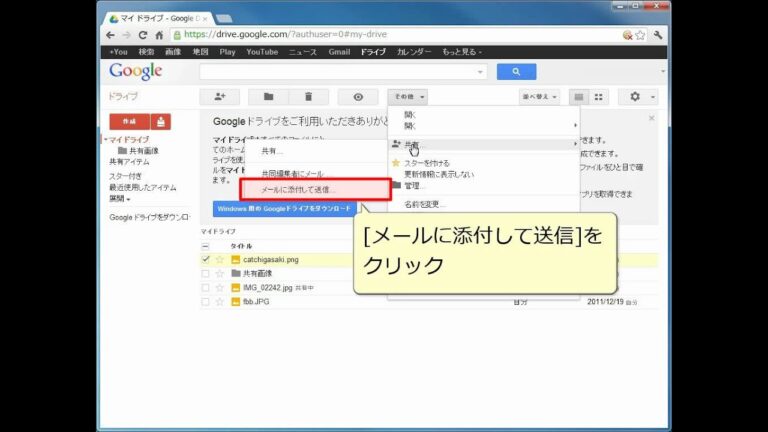Click the red upload icon button
768x432 pixels.
161,121
